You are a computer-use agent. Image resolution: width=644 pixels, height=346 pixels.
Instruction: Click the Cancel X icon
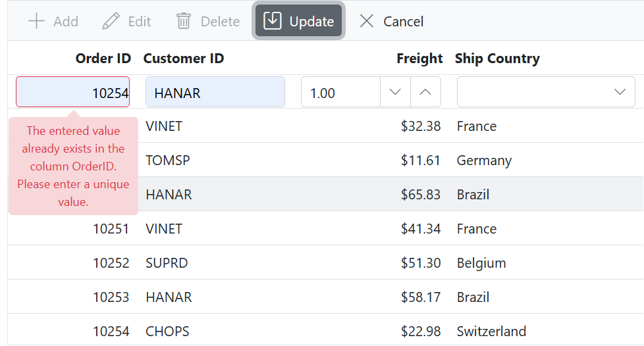(367, 21)
